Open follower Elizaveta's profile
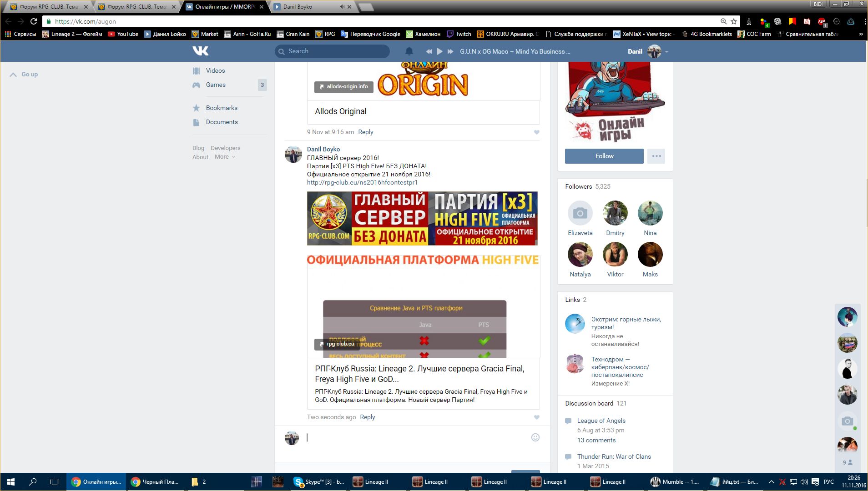Image resolution: width=868 pixels, height=491 pixels. point(580,233)
